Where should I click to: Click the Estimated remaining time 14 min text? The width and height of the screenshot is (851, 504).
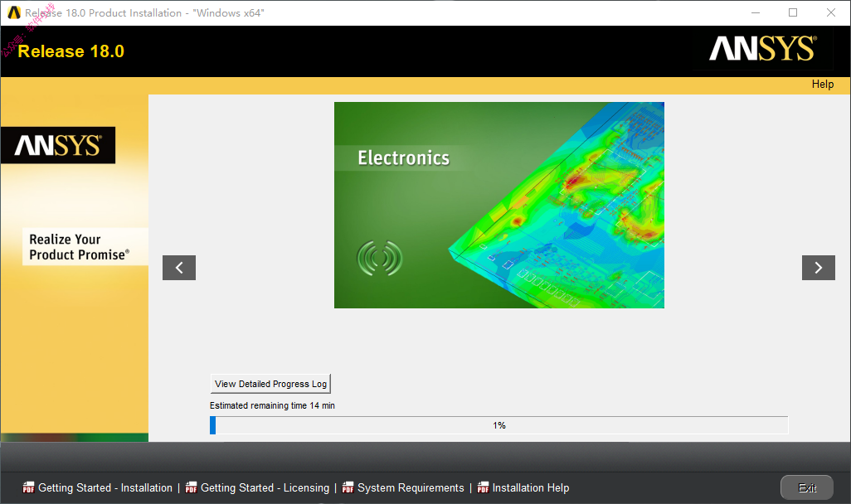coord(272,405)
